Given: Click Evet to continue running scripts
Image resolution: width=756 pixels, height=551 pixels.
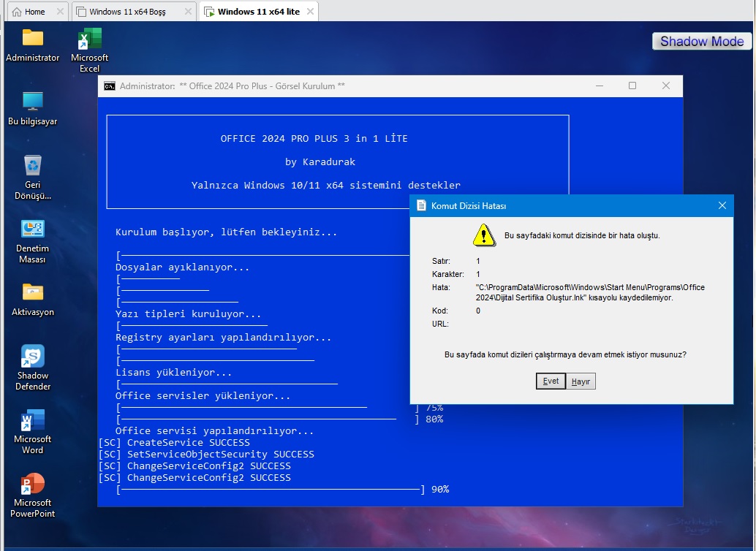Looking at the screenshot, I should 551,381.
